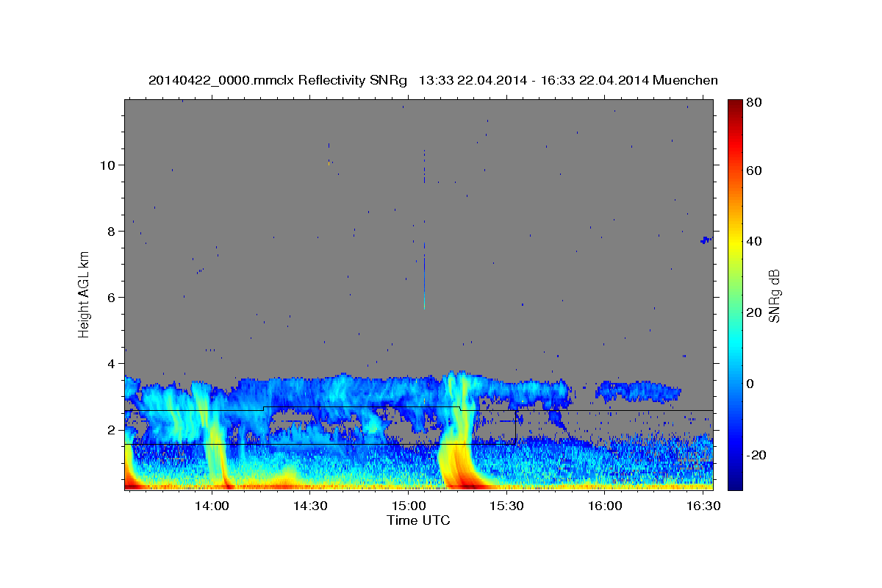
Task: Click the colorbar value 20
Action: point(753,312)
